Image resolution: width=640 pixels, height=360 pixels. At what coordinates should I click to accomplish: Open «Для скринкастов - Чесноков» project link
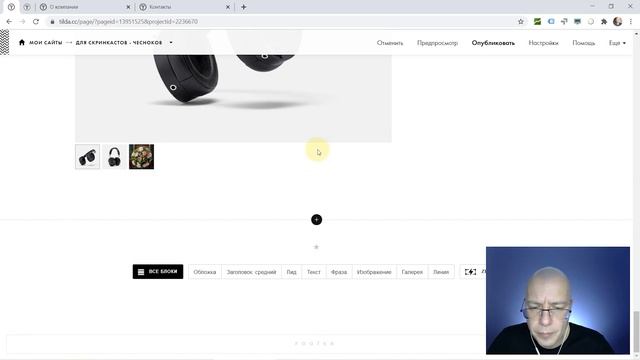(119, 42)
